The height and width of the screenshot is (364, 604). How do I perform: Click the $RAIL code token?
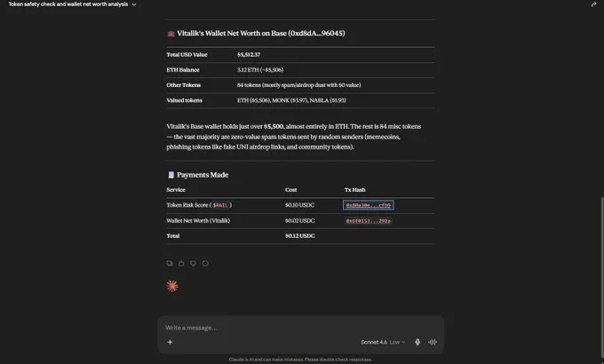220,205
